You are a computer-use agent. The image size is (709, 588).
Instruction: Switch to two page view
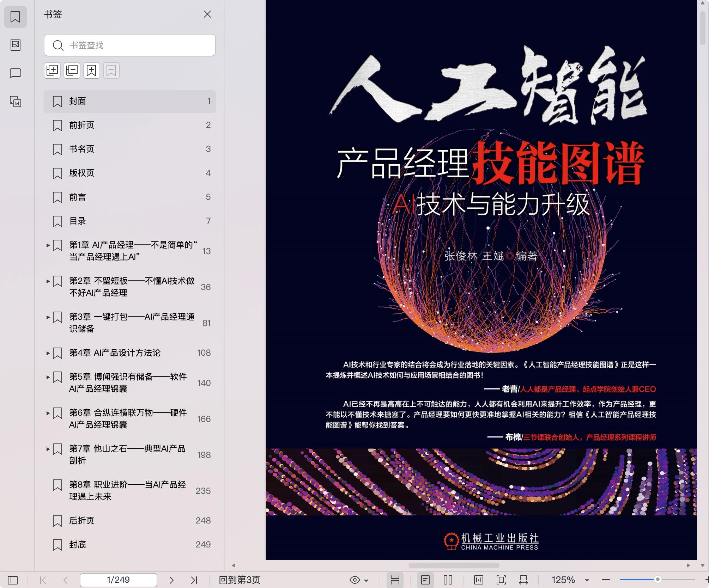coord(448,580)
